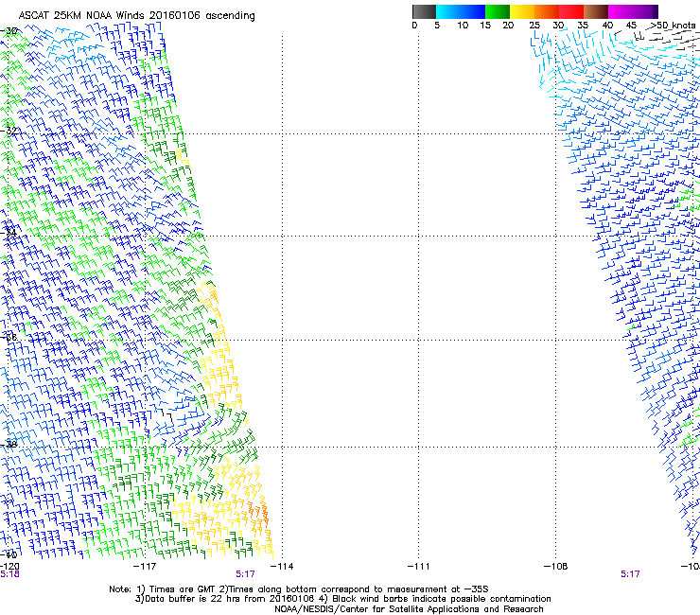
Task: Click the chart title 'ASCAT 25KM NOAA Winds 20160106 ascending'
Action: coord(136,16)
